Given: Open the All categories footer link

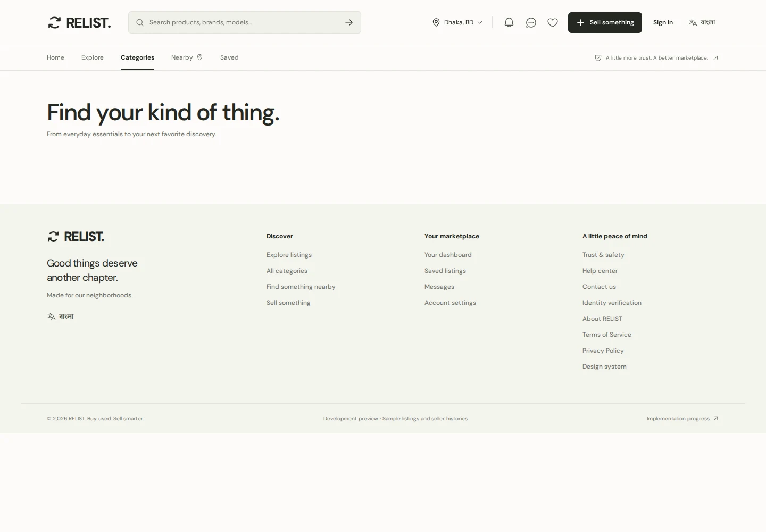Looking at the screenshot, I should (x=287, y=271).
